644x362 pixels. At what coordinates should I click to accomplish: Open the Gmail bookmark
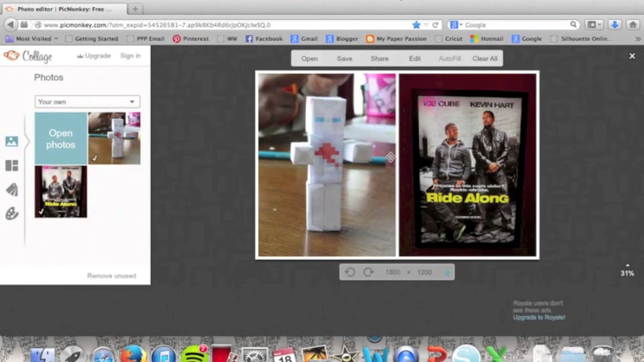point(304,39)
